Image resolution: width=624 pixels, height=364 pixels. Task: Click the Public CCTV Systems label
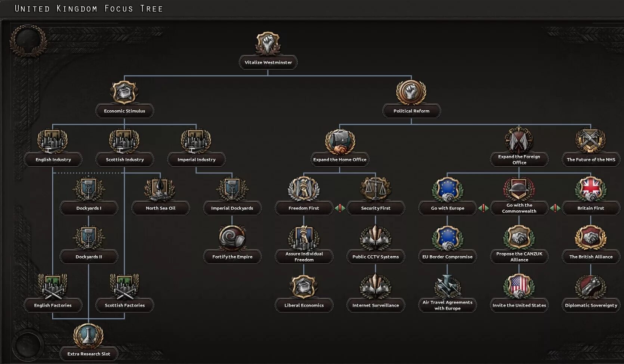pos(376,257)
